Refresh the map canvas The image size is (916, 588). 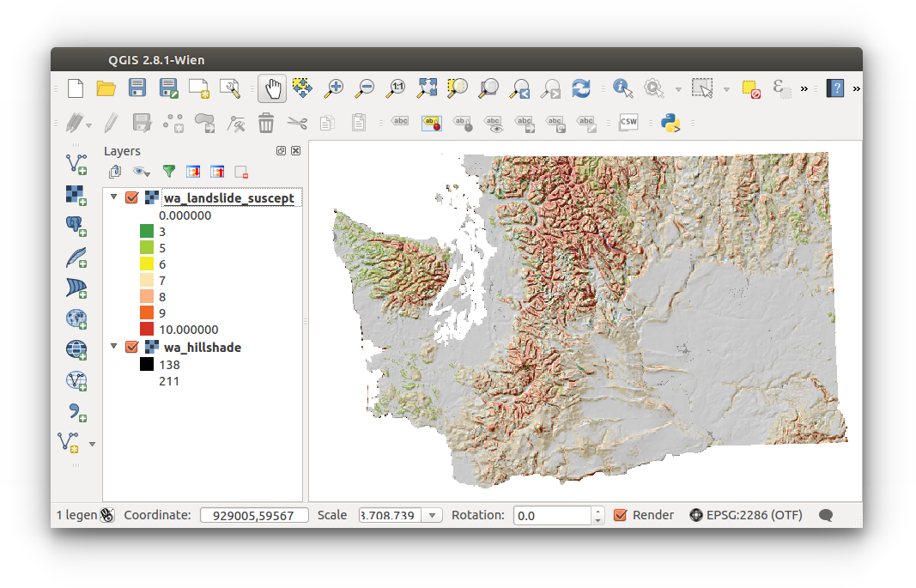(x=581, y=88)
